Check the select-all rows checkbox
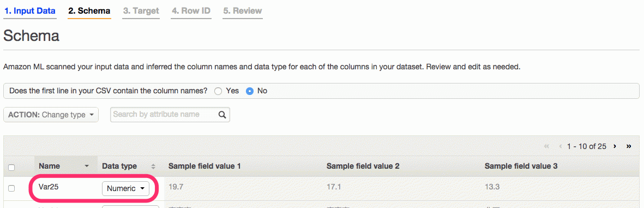The image size is (644, 208). 11,167
